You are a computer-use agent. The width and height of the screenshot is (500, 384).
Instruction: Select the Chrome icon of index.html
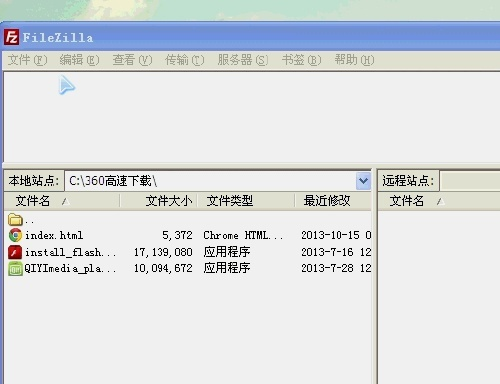coord(15,235)
